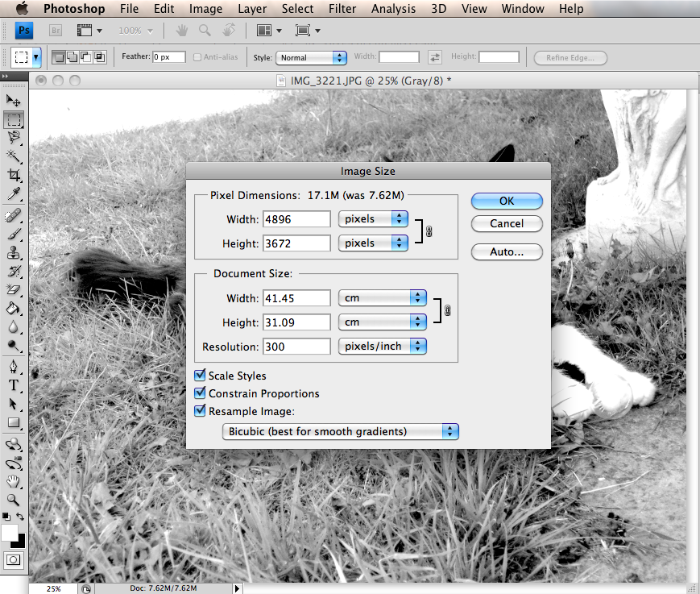
Task: Open Bicubic resampling method dropdown
Action: 340,431
